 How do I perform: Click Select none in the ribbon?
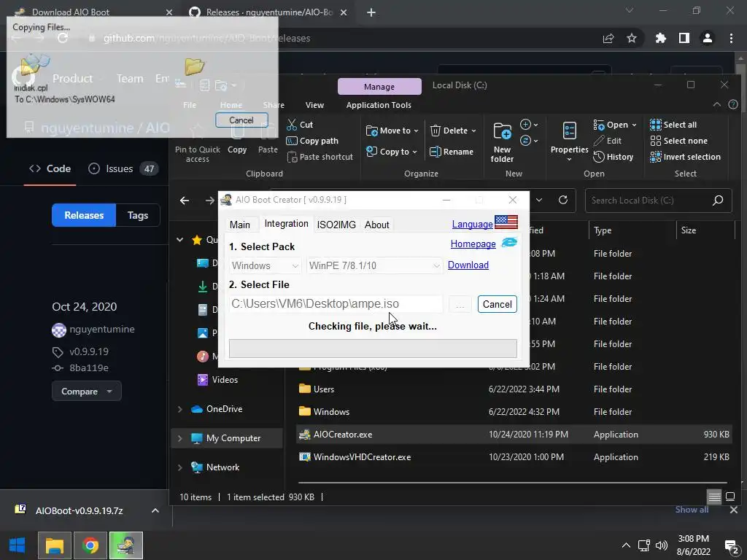tap(679, 141)
